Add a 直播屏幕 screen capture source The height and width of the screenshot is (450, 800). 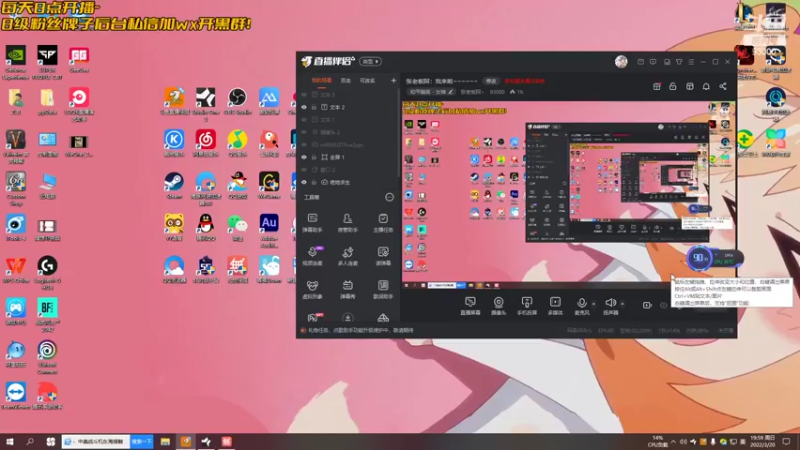pos(470,306)
